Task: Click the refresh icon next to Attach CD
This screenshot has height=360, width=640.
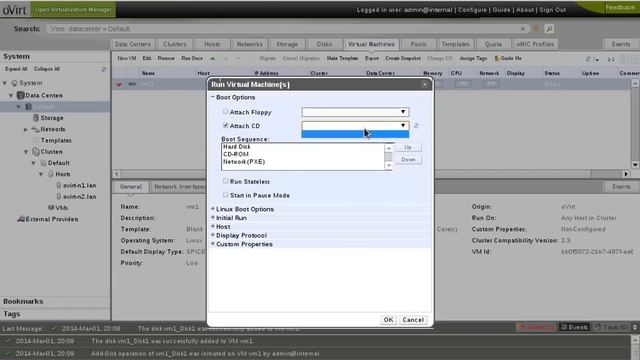Action: pyautogui.click(x=416, y=126)
